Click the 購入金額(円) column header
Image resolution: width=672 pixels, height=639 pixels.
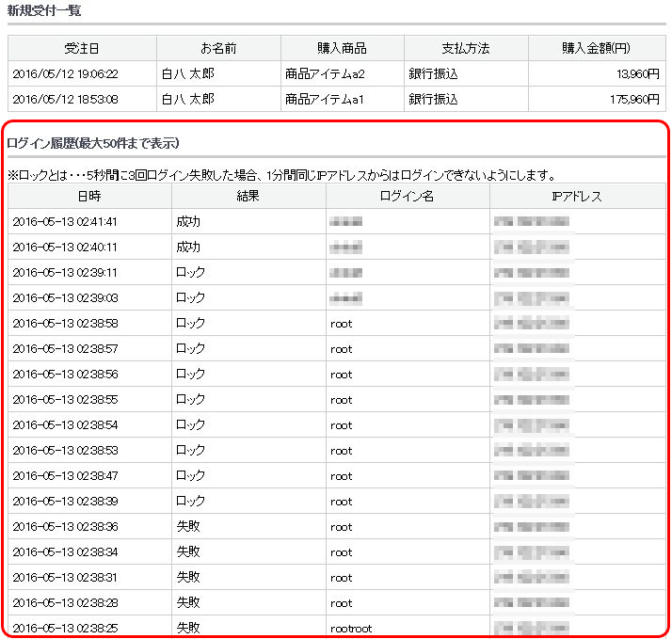tap(596, 48)
